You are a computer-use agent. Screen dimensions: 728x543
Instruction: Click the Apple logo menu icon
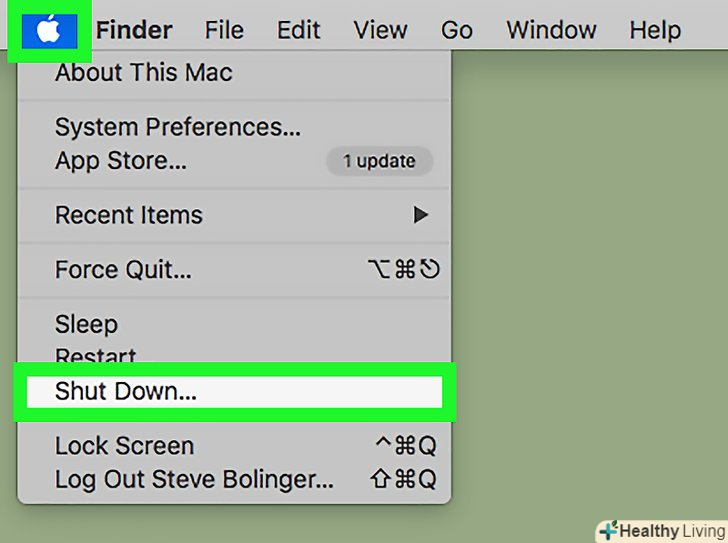(47, 30)
